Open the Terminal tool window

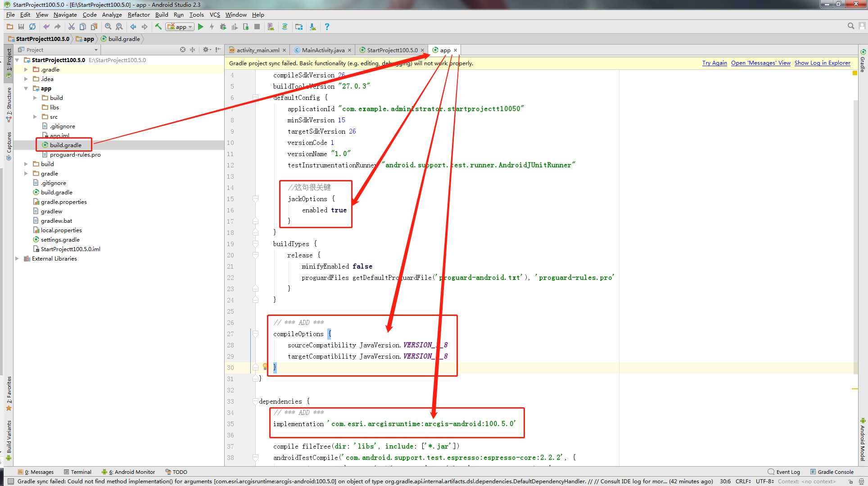click(77, 472)
